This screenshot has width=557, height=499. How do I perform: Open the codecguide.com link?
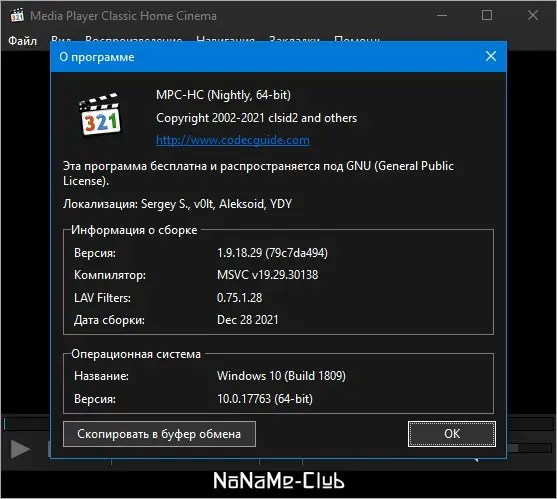pos(233,140)
